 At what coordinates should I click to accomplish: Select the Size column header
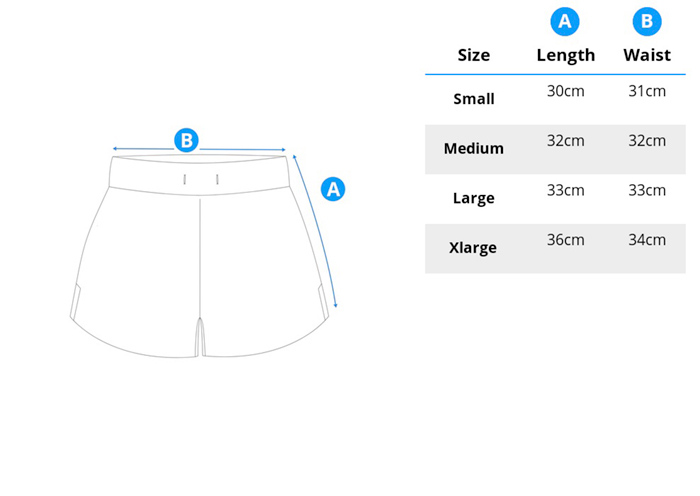[x=474, y=55]
